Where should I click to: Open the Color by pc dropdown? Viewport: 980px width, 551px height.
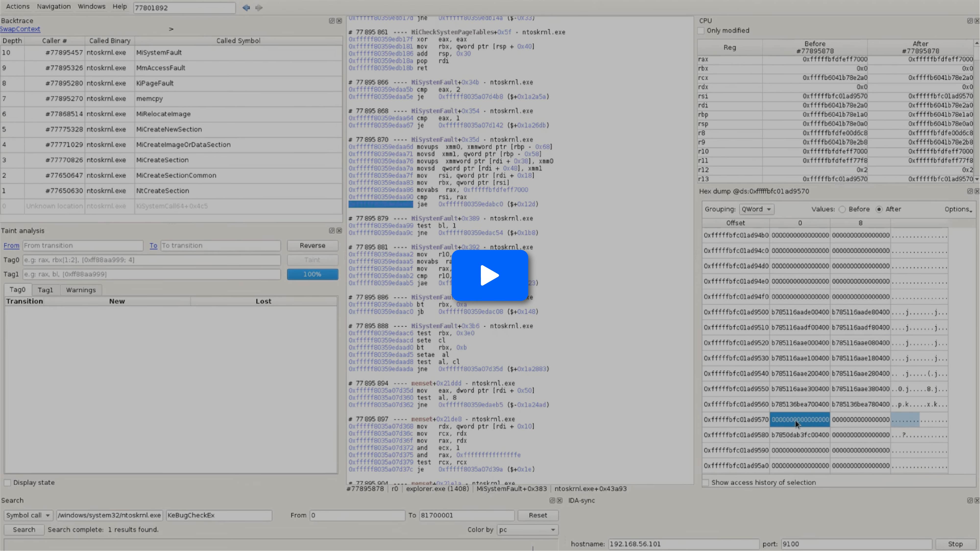tap(527, 530)
